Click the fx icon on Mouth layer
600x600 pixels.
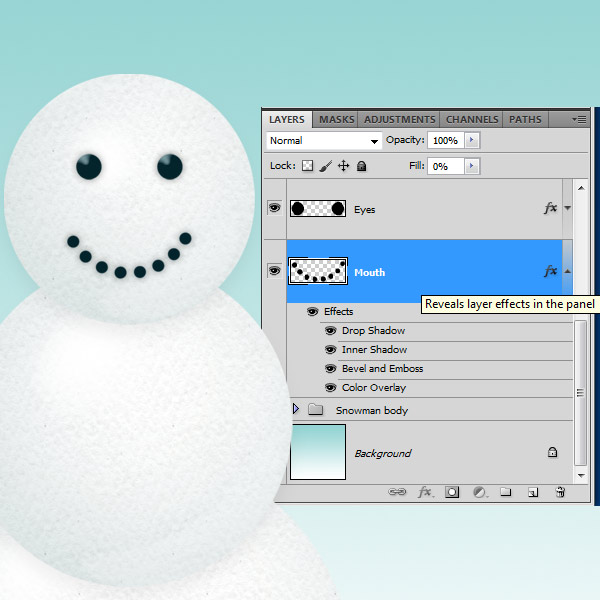(x=550, y=271)
